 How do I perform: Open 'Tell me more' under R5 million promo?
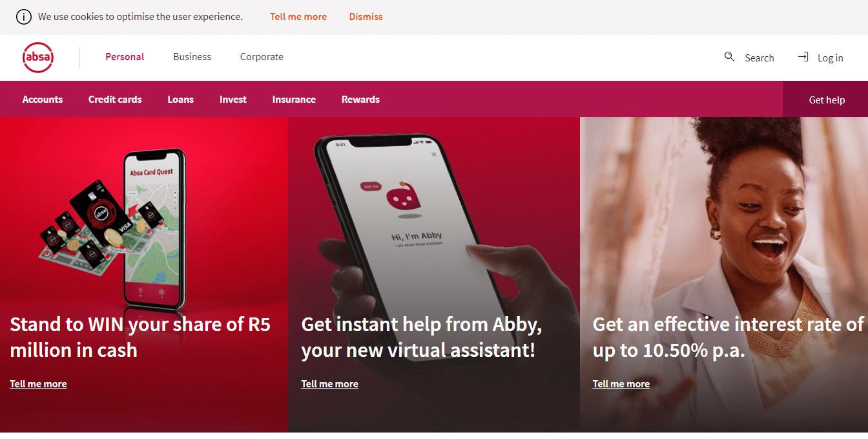point(38,384)
